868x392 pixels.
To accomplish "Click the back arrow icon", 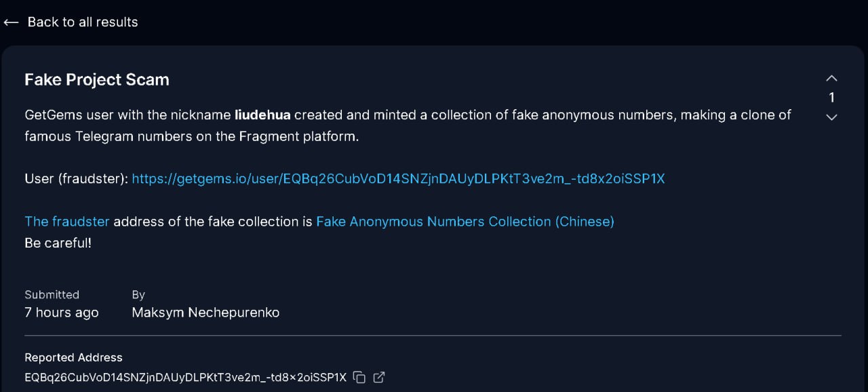I will click(x=11, y=22).
